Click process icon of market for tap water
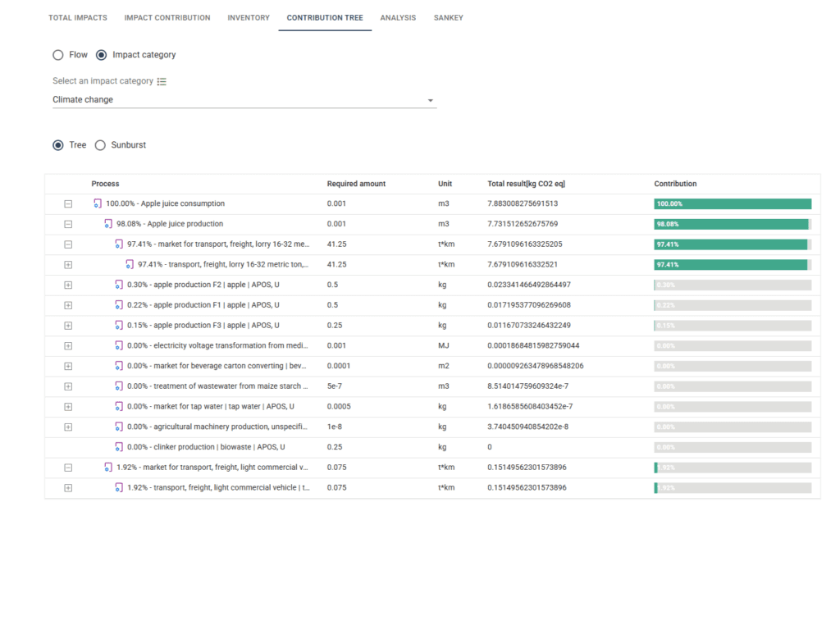The height and width of the screenshot is (630, 840). (x=119, y=407)
